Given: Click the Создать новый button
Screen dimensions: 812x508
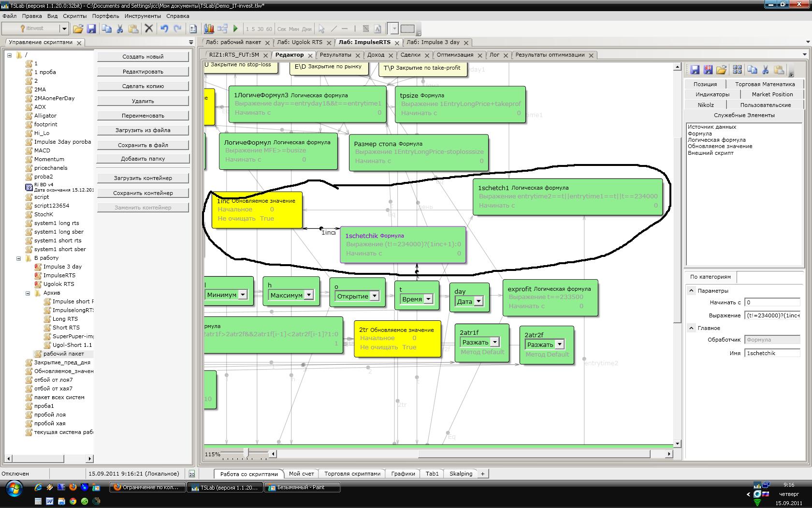Looking at the screenshot, I should pos(143,57).
